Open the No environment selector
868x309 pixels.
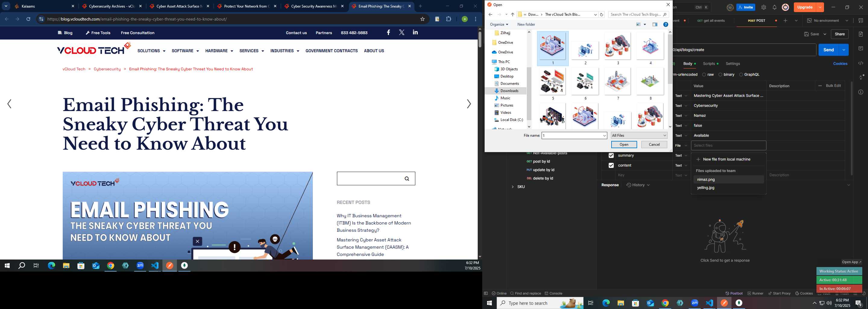coord(827,21)
